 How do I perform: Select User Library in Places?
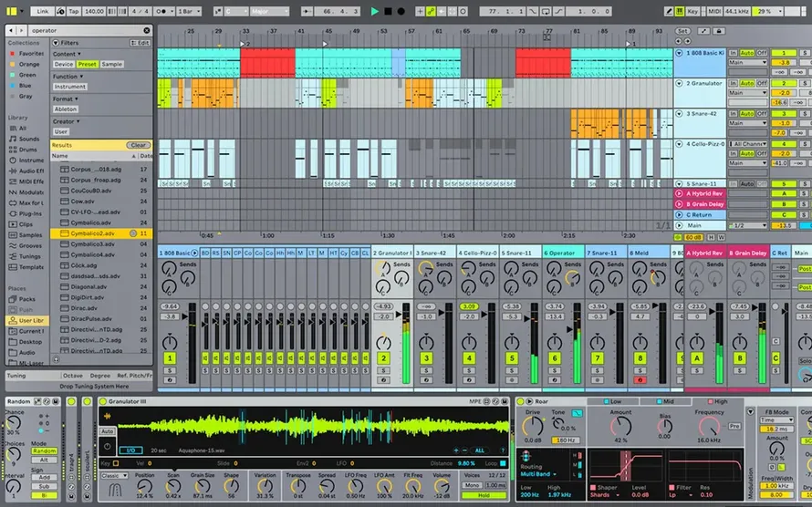[x=27, y=321]
